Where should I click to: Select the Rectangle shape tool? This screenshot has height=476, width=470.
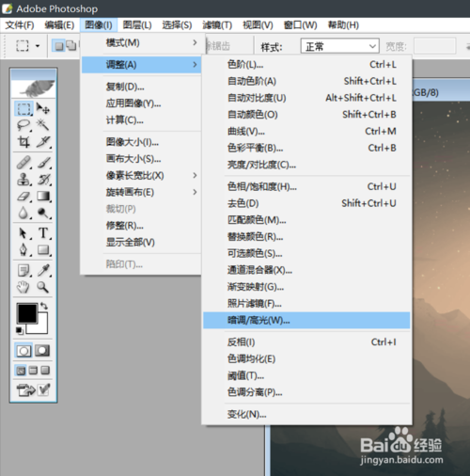pos(43,250)
